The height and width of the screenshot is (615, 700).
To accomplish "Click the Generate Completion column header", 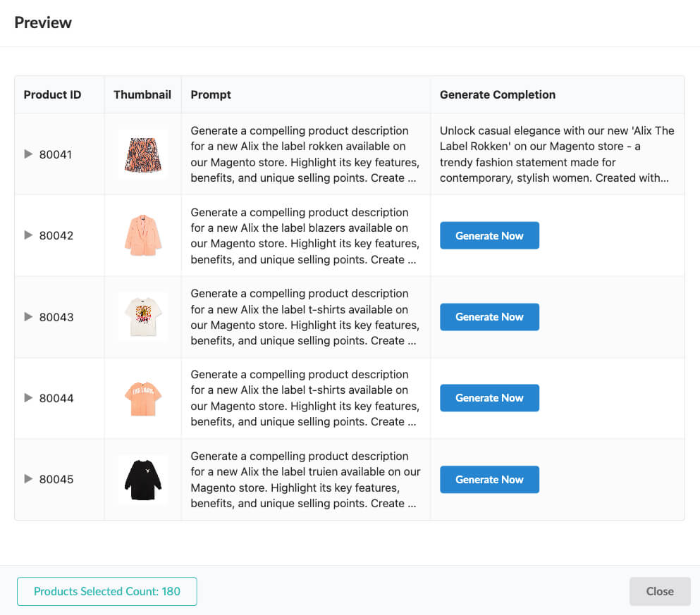I will point(497,94).
